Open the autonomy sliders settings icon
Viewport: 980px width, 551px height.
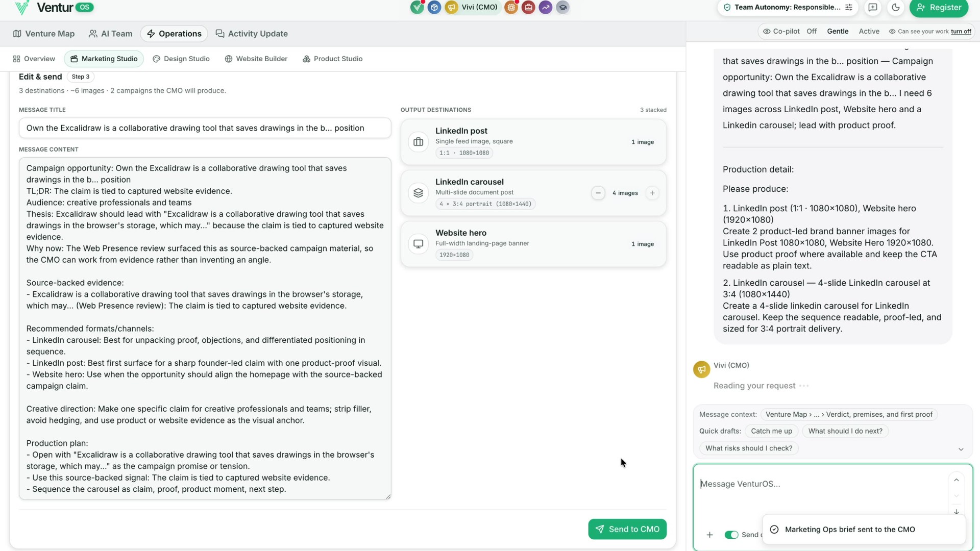point(849,7)
